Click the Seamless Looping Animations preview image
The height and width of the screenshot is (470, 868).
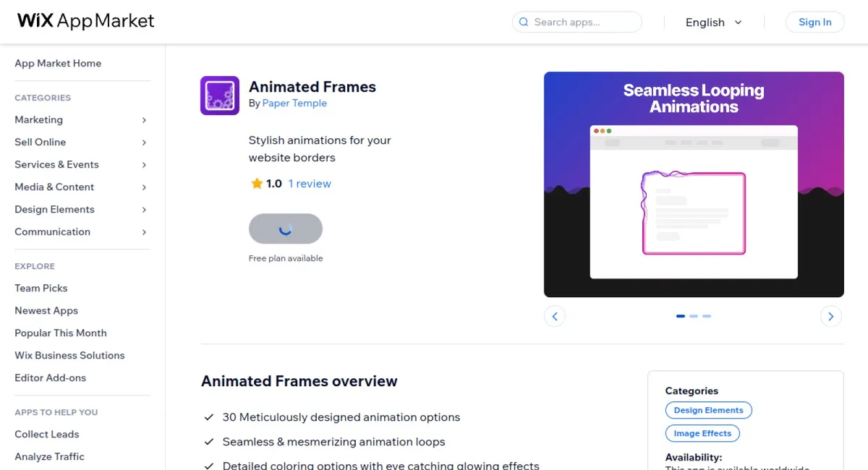coord(694,184)
